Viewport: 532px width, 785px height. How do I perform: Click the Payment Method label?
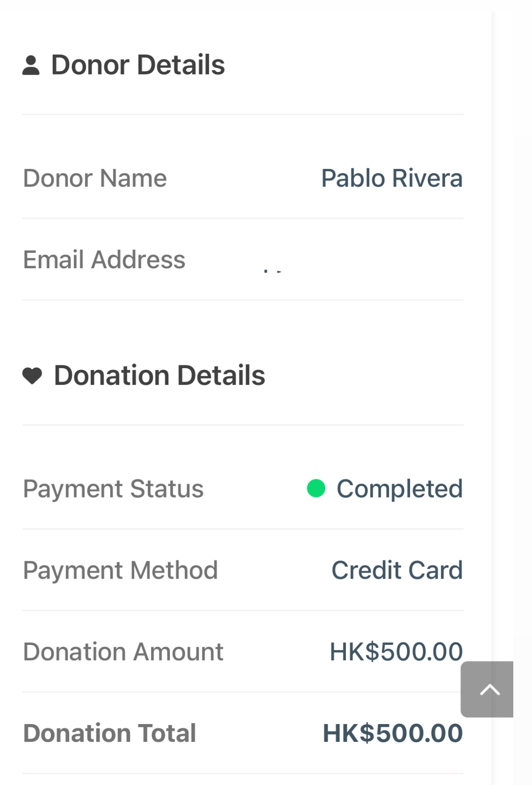point(120,571)
